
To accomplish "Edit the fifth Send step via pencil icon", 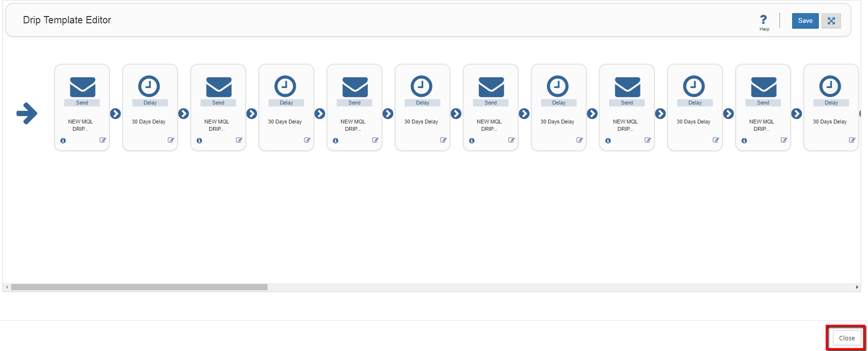I will point(648,140).
